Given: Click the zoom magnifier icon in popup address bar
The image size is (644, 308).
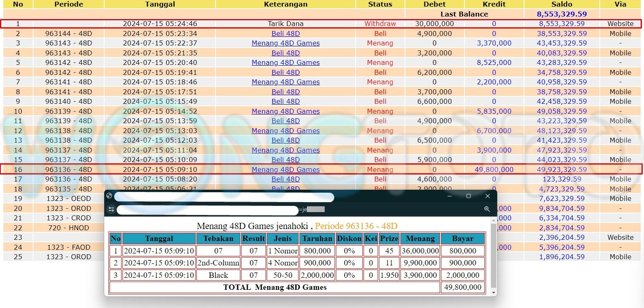Looking at the screenshot, I should tap(487, 210).
